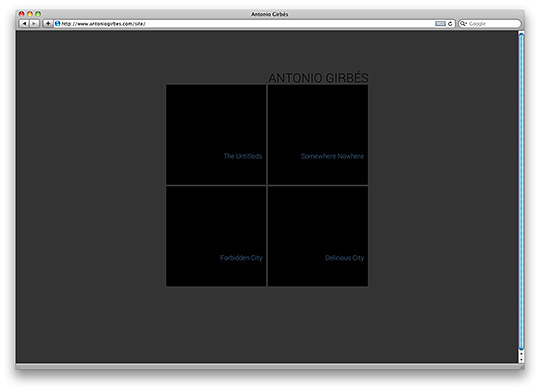Close the window with the red button
Image resolution: width=540 pixels, height=391 pixels.
pyautogui.click(x=21, y=14)
